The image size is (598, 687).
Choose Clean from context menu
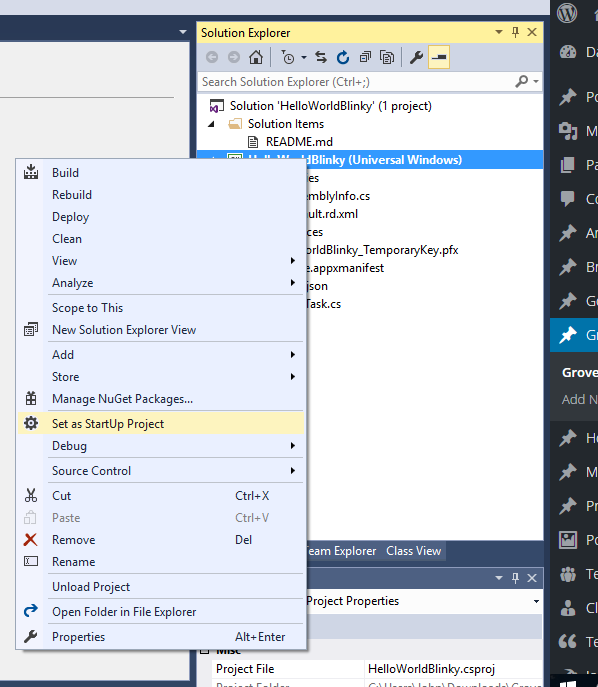(x=160, y=239)
